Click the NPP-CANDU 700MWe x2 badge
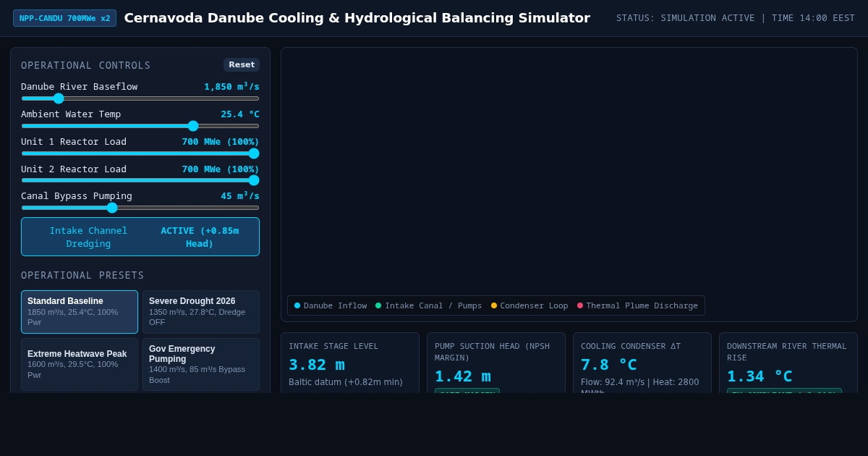 click(64, 18)
